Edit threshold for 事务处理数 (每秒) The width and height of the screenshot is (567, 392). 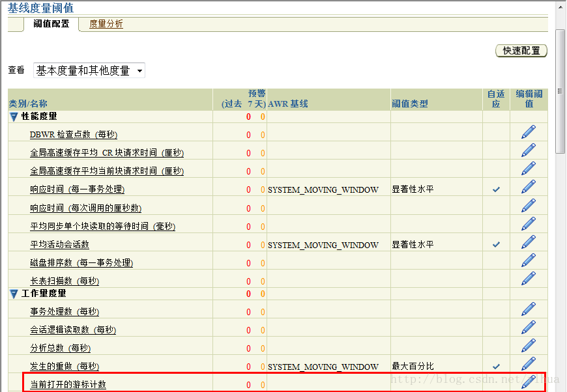click(x=529, y=309)
